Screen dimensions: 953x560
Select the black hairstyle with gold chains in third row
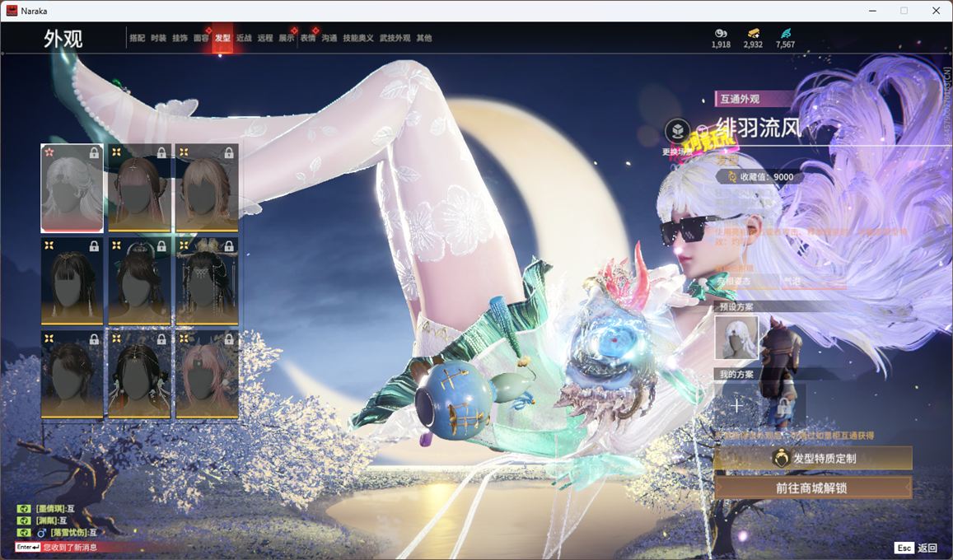tap(139, 374)
